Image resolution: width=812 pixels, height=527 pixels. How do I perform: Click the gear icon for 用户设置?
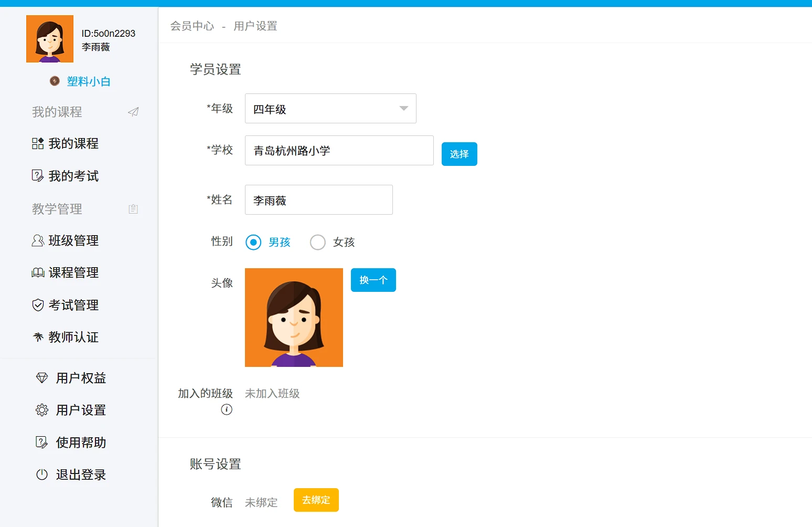click(42, 410)
